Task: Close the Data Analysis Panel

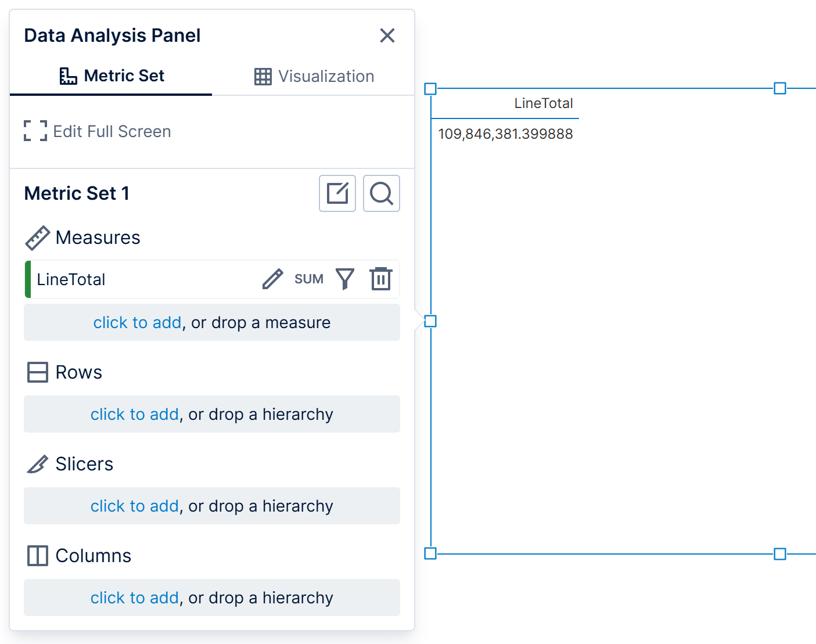Action: click(387, 35)
